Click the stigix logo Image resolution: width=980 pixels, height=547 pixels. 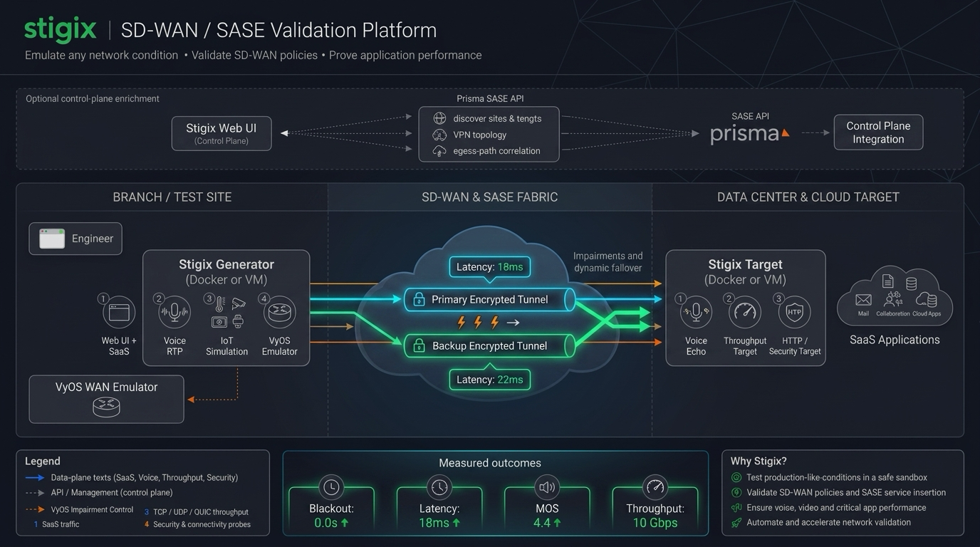pyautogui.click(x=60, y=29)
